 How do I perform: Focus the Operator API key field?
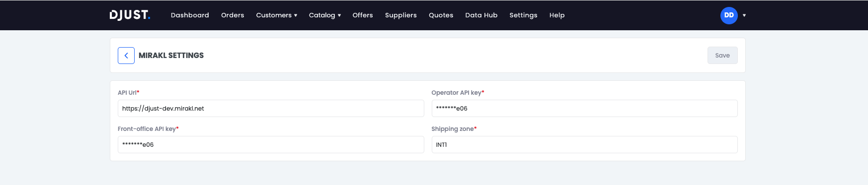[x=584, y=109]
